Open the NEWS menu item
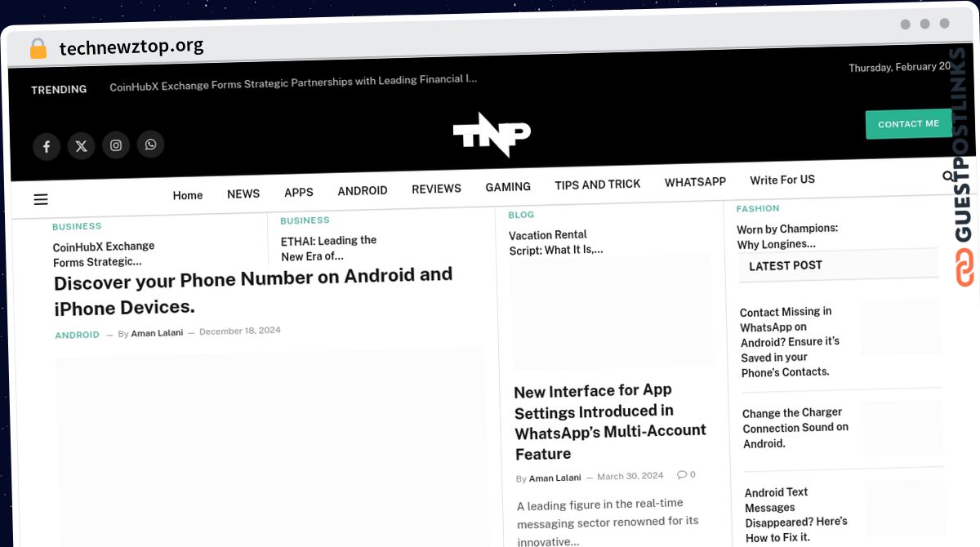Screen dimensions: 980x547 243,193
